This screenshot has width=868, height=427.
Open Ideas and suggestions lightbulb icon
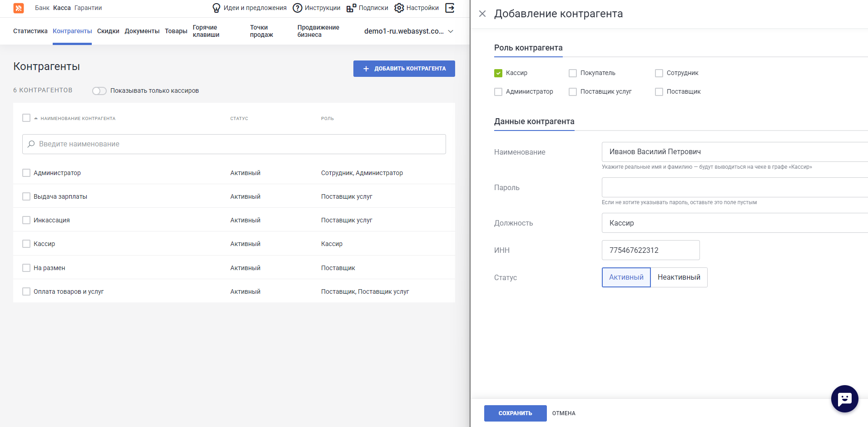click(216, 8)
